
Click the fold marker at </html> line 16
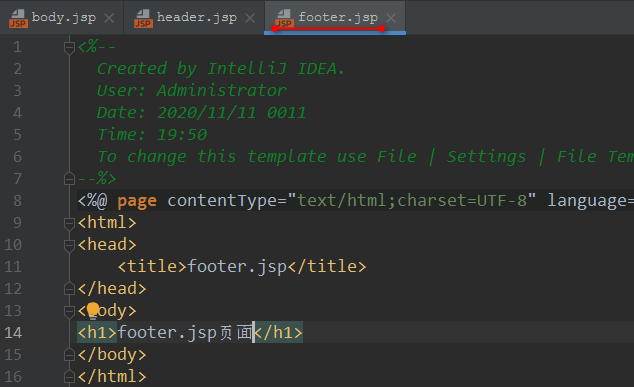[70, 376]
